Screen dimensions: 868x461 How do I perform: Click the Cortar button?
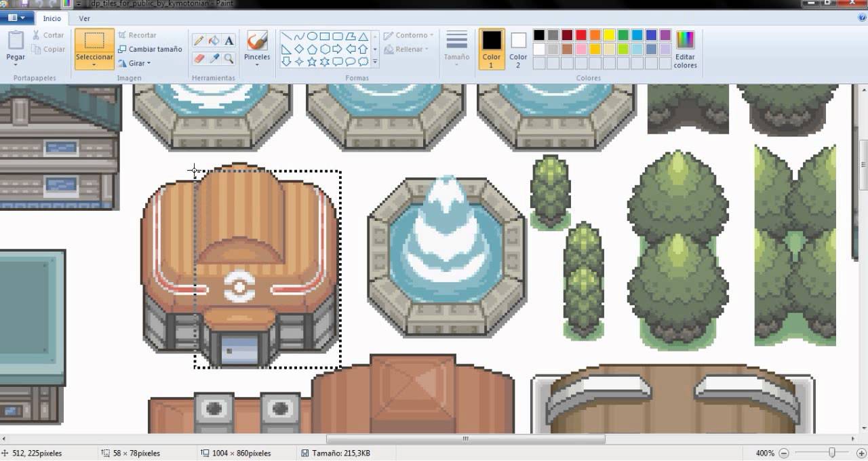[x=47, y=35]
